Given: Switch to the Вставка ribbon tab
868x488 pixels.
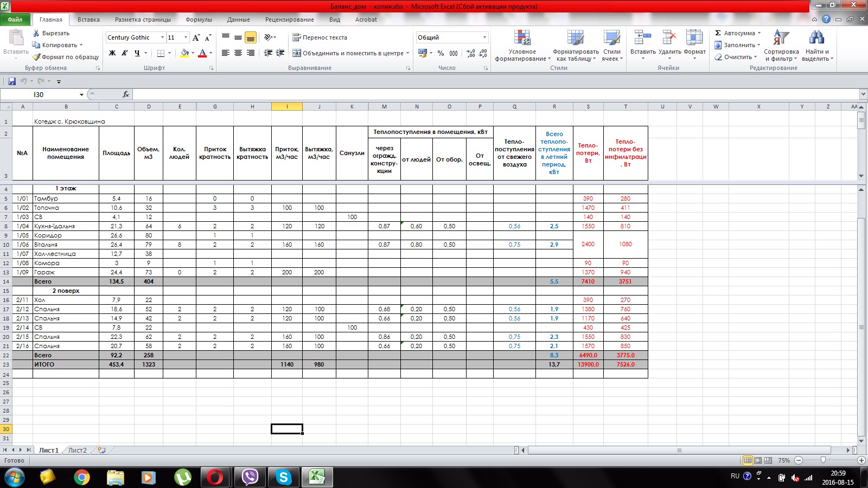Looking at the screenshot, I should click(x=88, y=20).
